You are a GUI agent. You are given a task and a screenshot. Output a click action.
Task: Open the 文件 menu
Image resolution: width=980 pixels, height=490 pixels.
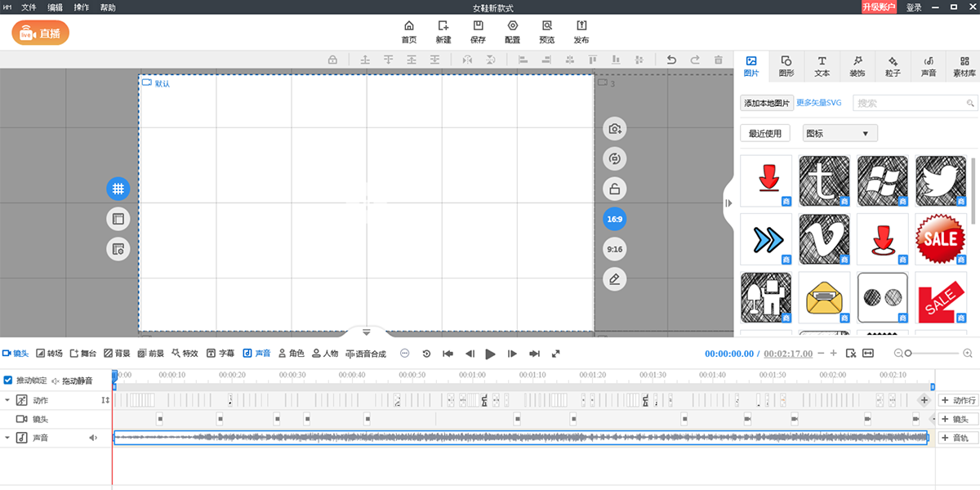pyautogui.click(x=29, y=7)
